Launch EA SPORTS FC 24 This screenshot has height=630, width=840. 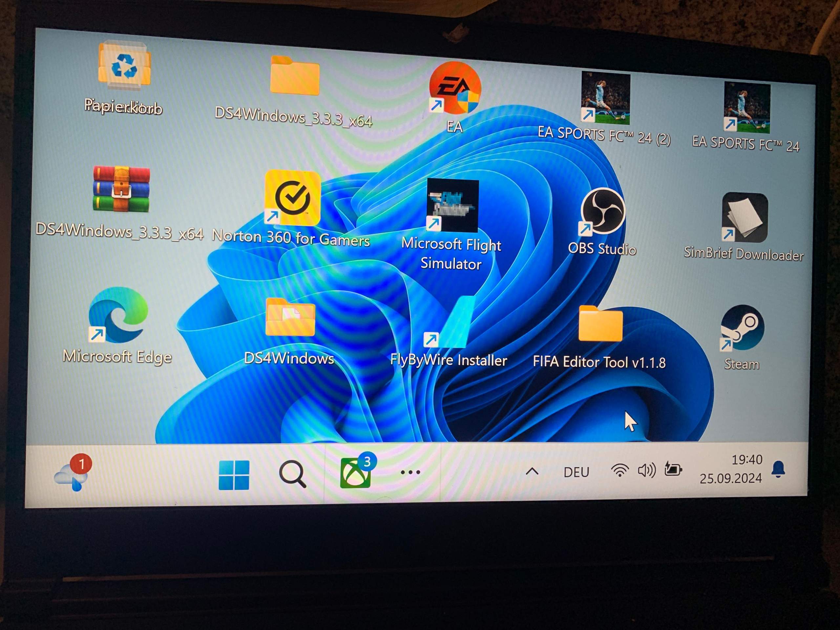746,106
